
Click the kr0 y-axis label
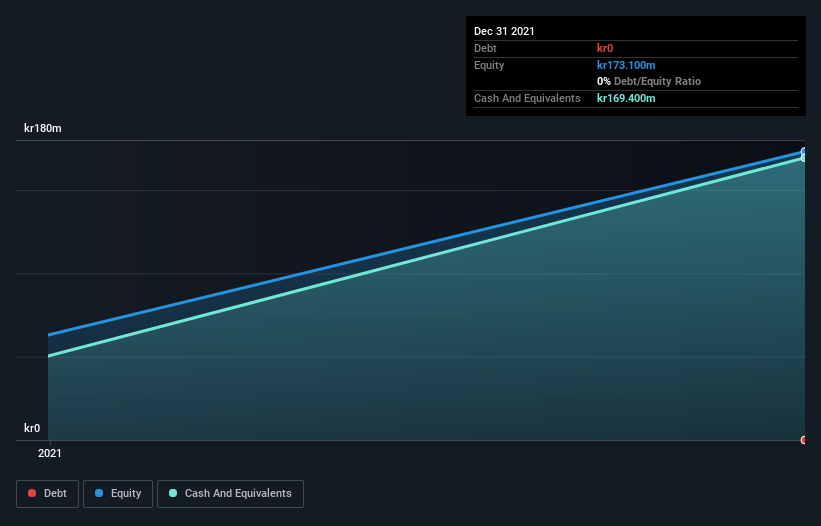click(x=32, y=428)
